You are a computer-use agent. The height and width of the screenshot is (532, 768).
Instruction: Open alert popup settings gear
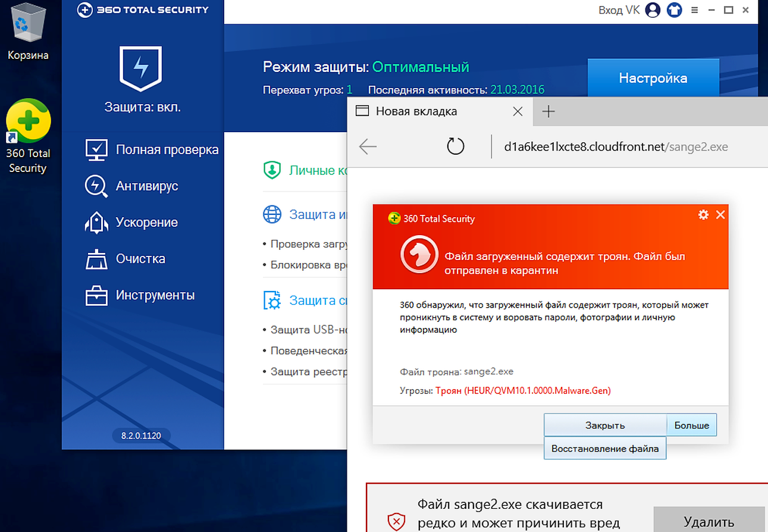click(x=703, y=215)
